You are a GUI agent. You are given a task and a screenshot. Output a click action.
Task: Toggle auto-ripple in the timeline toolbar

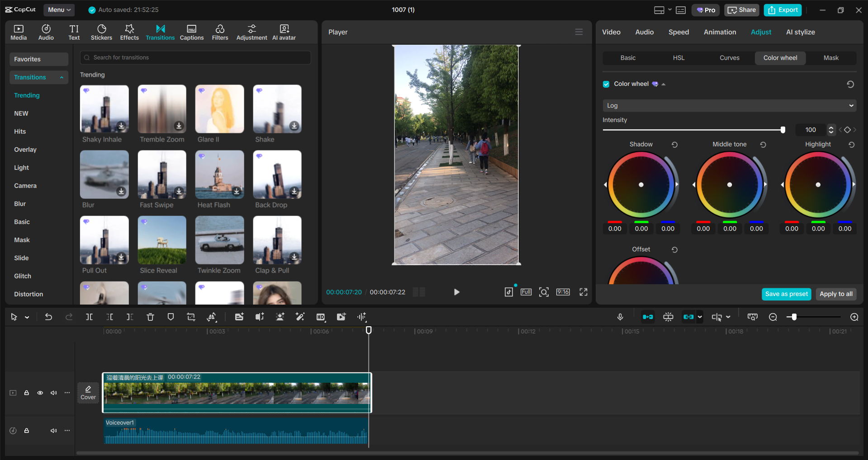tap(648, 317)
